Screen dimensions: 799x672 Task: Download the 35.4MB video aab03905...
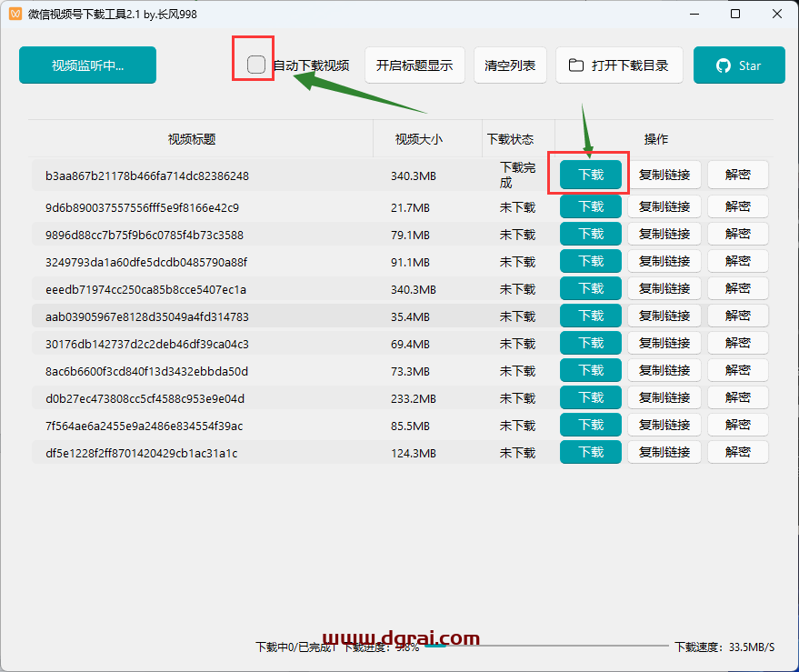click(x=591, y=316)
